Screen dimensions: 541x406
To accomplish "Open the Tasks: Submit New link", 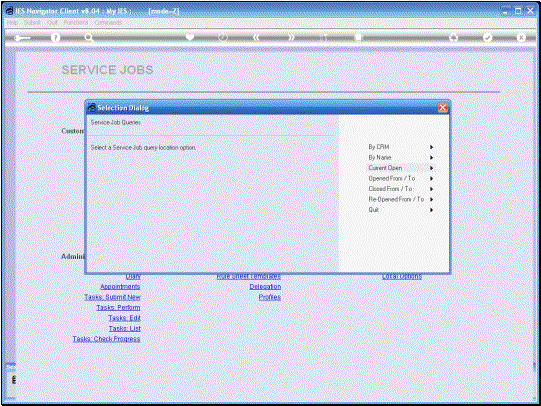I will [112, 297].
